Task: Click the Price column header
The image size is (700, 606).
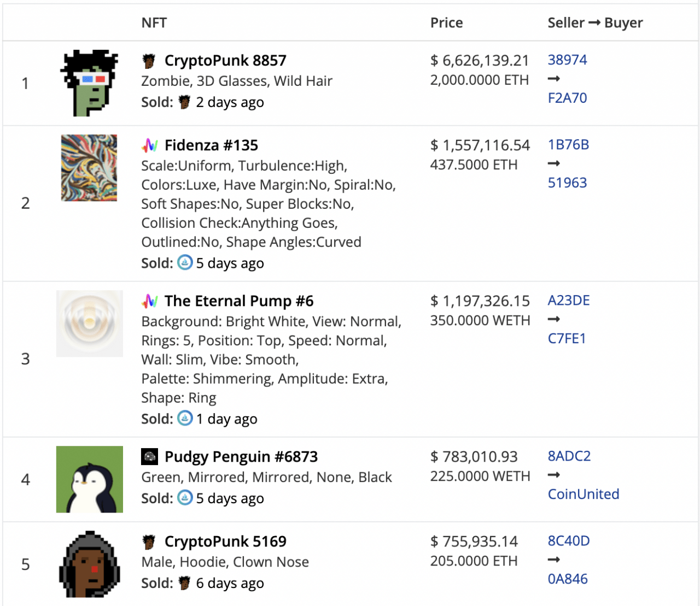Action: 446,23
